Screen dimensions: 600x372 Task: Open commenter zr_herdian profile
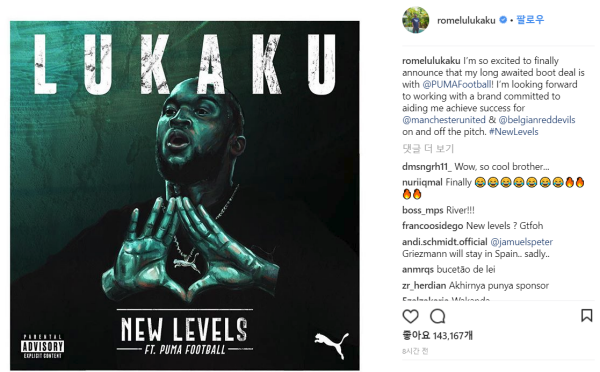(x=424, y=286)
